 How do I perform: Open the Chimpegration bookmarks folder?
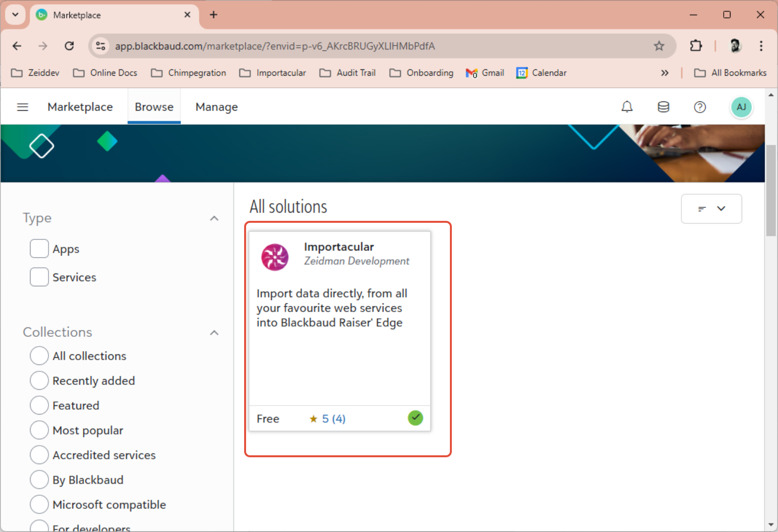pos(189,73)
